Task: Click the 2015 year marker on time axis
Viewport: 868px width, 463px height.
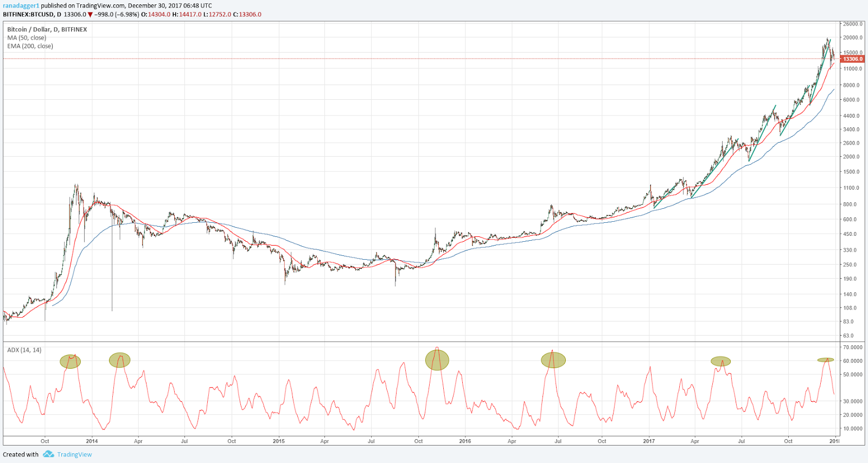Action: [278, 441]
